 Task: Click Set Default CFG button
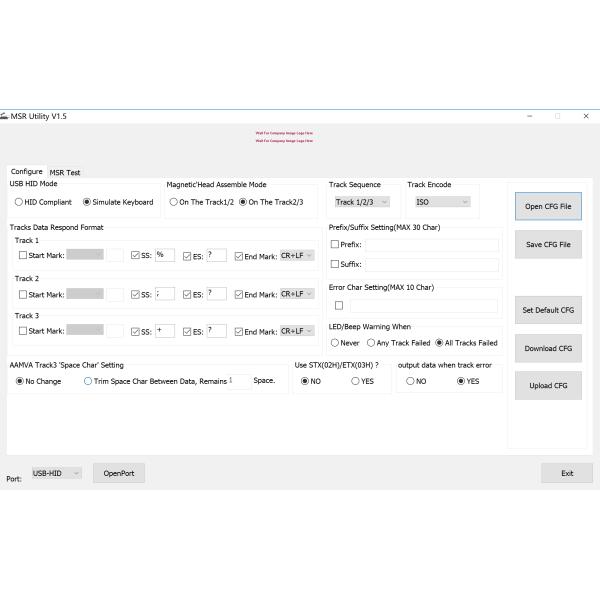[547, 310]
